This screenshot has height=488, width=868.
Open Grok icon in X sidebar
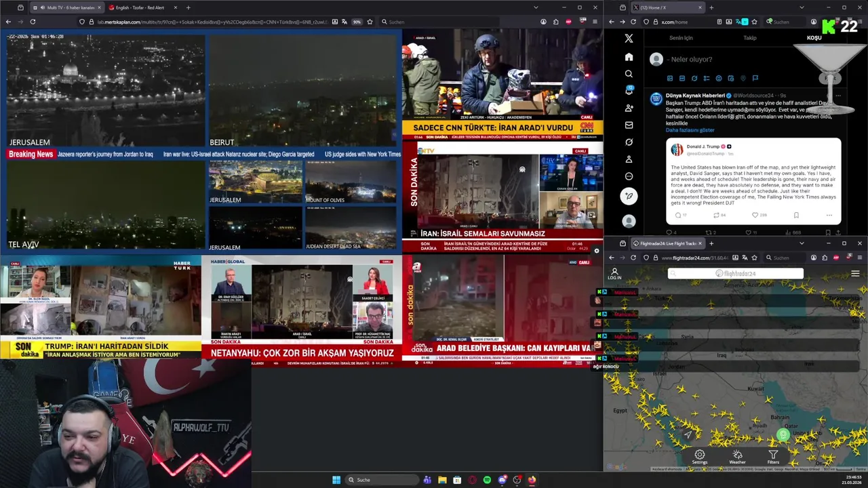click(x=629, y=142)
